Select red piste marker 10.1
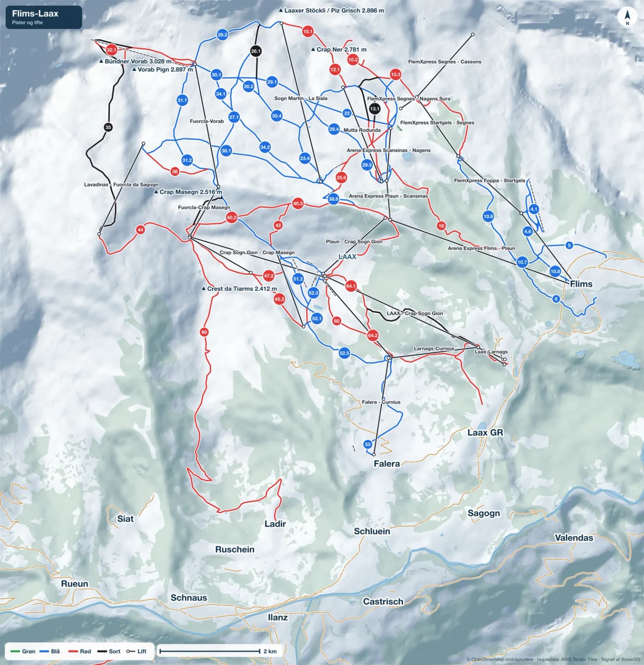 [308, 31]
